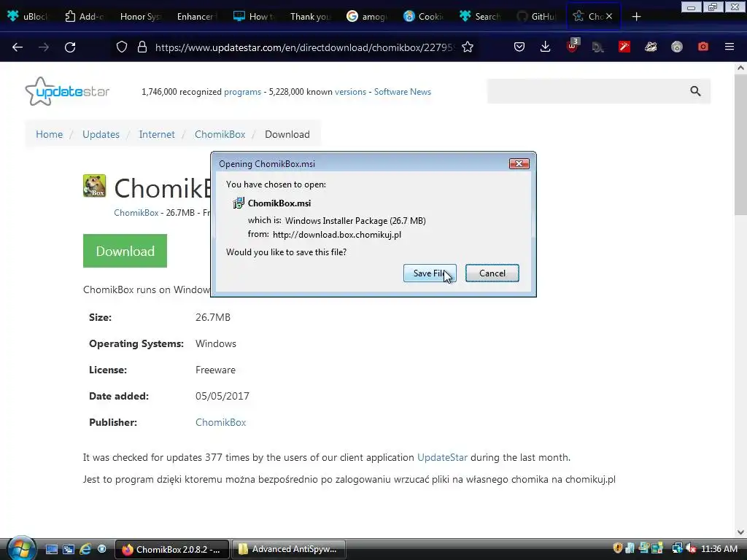Open the ChomikBox publisher link
The image size is (747, 560).
pyautogui.click(x=220, y=422)
